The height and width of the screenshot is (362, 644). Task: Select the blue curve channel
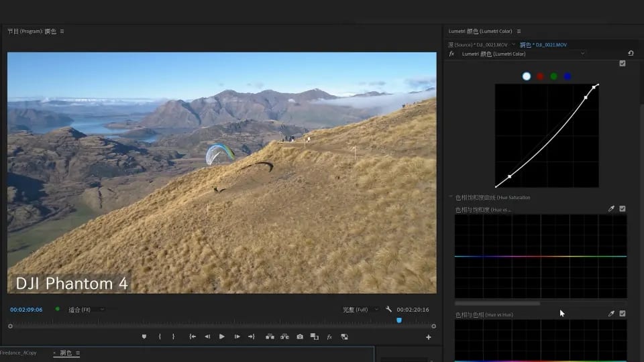click(568, 76)
